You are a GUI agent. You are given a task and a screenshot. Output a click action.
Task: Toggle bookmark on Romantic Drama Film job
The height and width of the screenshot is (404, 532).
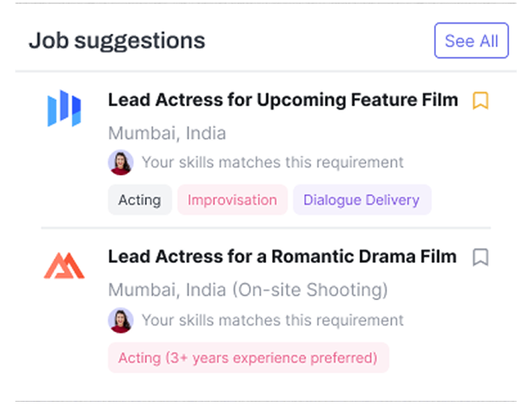click(481, 258)
